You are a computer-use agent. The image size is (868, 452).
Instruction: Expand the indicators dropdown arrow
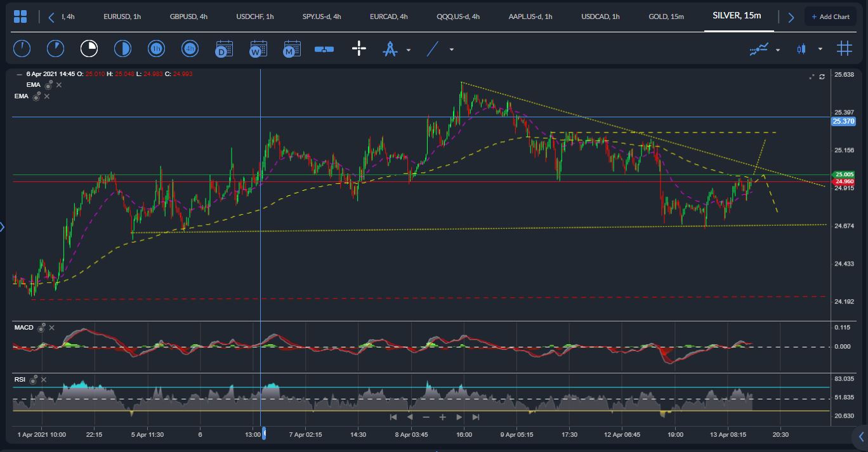click(x=778, y=49)
